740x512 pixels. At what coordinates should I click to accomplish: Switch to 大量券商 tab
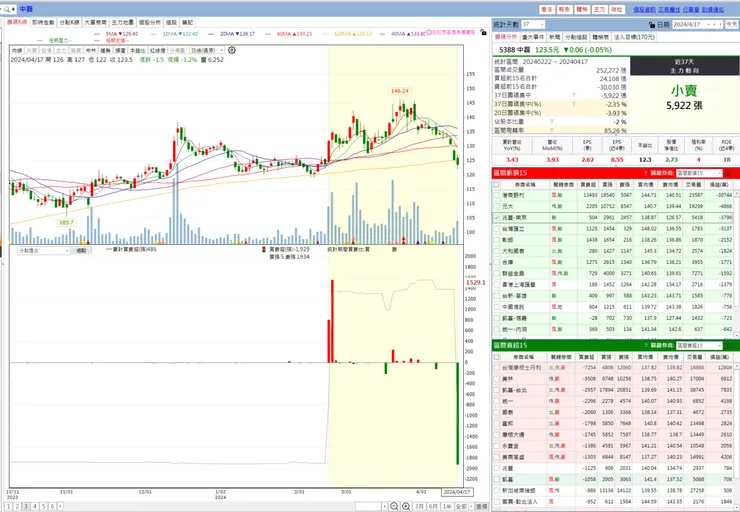pyautogui.click(x=96, y=22)
